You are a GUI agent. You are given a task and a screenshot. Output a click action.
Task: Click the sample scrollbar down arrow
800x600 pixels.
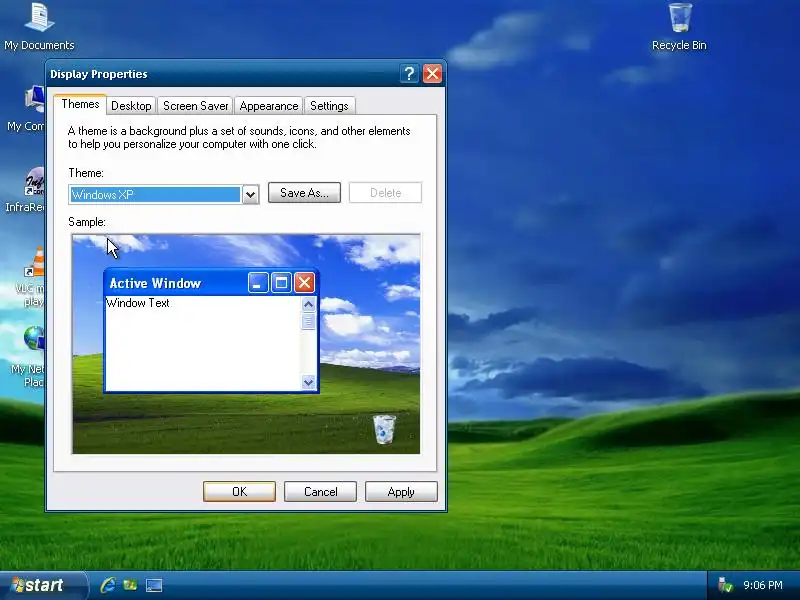pos(308,382)
